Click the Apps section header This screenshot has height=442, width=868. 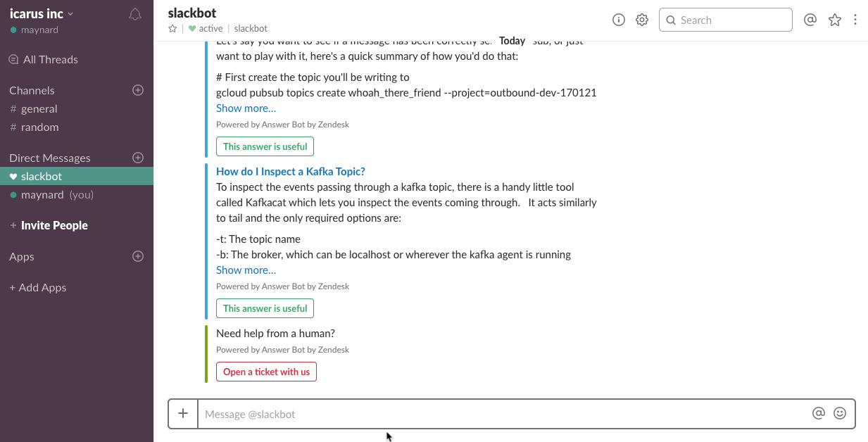tap(22, 257)
